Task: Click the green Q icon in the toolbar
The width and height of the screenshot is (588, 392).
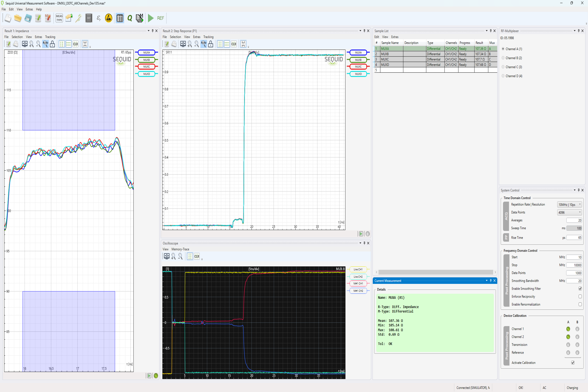Action: [130, 18]
